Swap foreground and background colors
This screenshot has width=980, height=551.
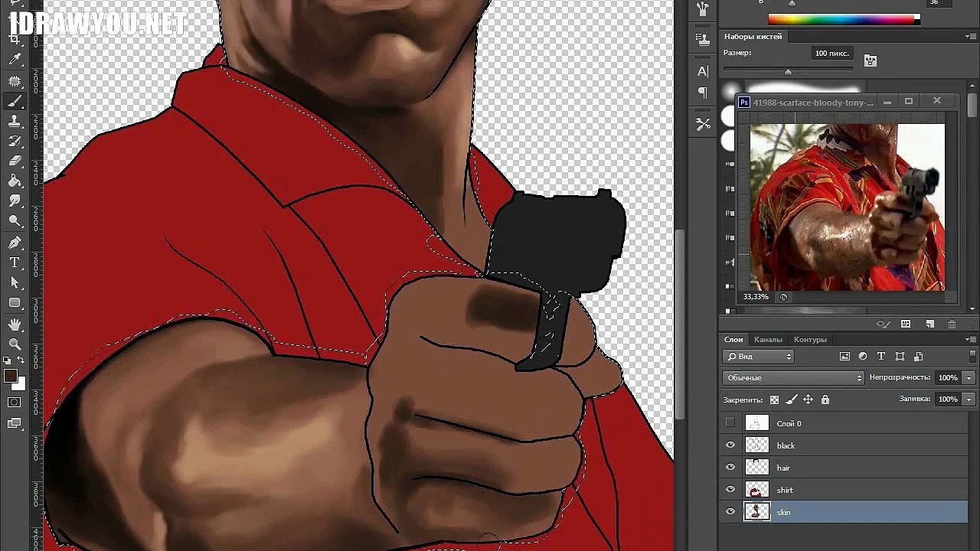pos(21,360)
